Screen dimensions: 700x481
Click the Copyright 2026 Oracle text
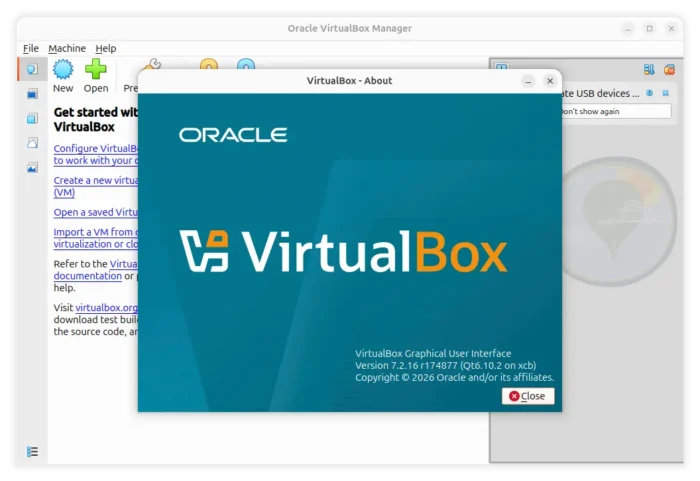tap(454, 377)
